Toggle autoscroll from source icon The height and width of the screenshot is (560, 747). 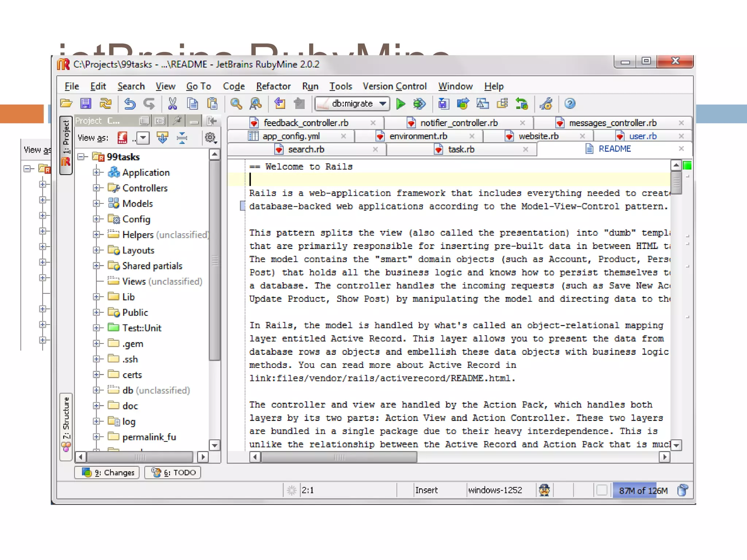(x=162, y=138)
